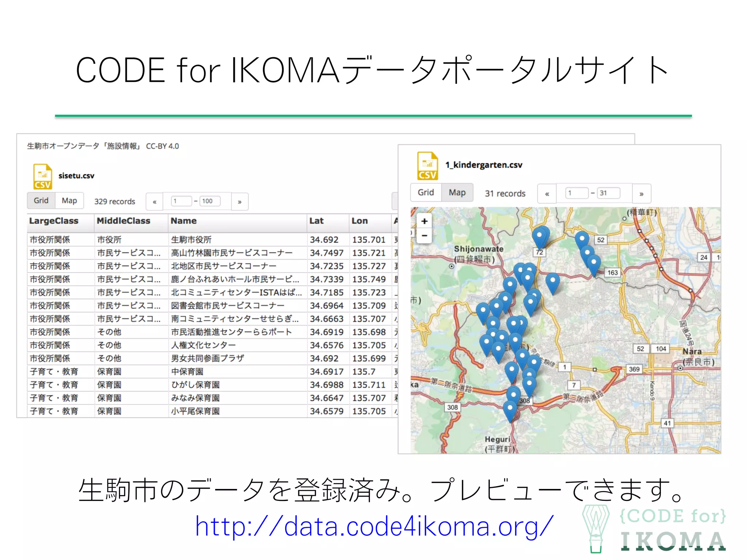Click the 329 records count text
The width and height of the screenshot is (747, 560).
pos(115,202)
